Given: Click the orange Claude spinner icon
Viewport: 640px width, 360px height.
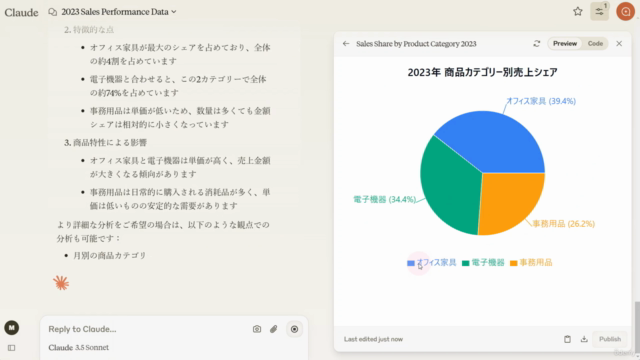Looking at the screenshot, I should 61,283.
